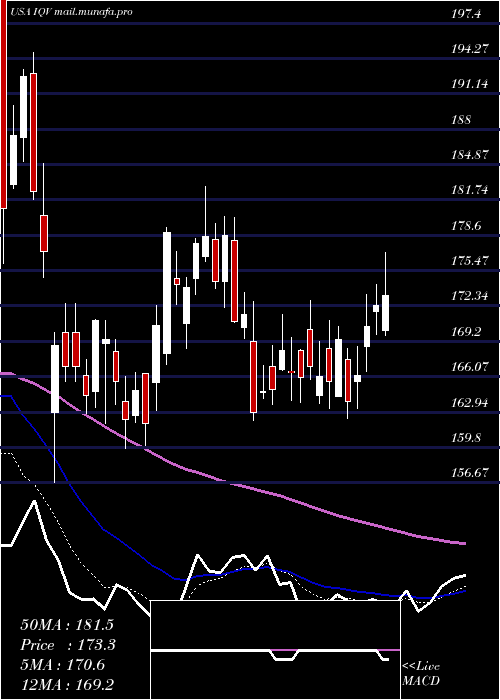Viewport: 500px width, 700px height.
Task: Click the 181.74 price axis label
Action: point(470,190)
